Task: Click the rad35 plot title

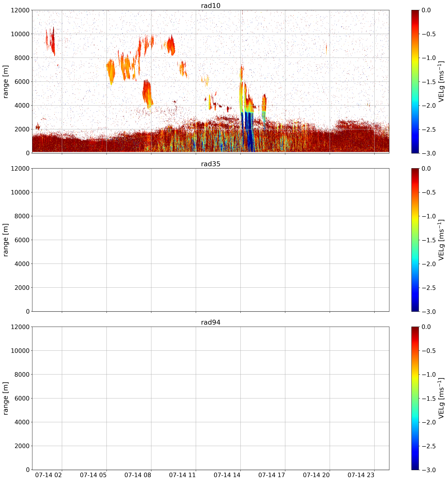Action: 210,164
